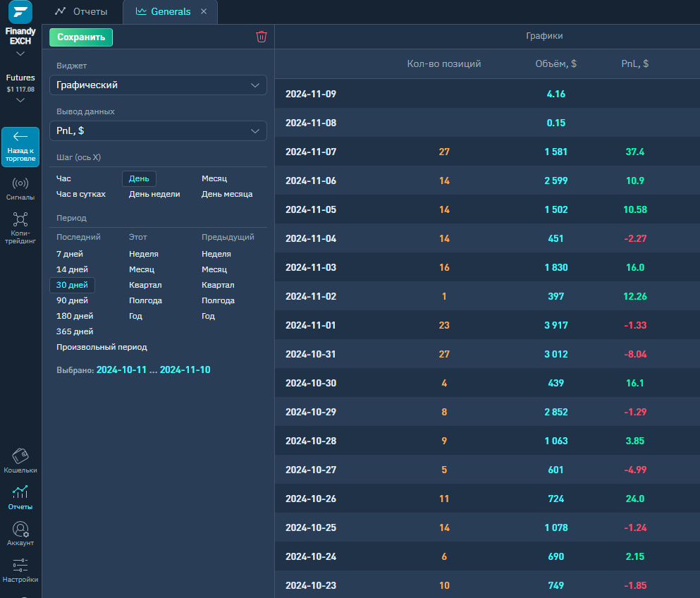
Task: Select last 90 дней period
Action: (x=72, y=300)
